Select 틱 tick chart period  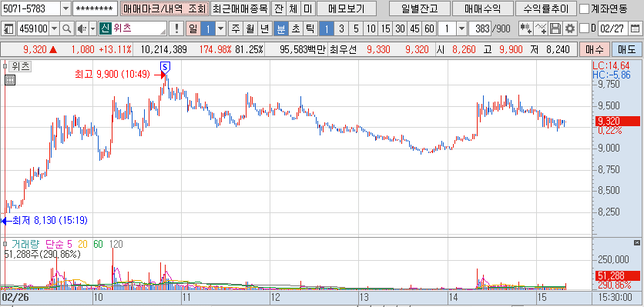coord(310,28)
